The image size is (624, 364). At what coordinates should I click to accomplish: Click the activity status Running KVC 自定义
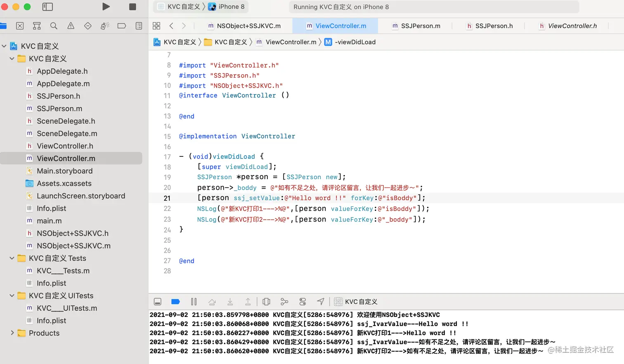tap(341, 7)
